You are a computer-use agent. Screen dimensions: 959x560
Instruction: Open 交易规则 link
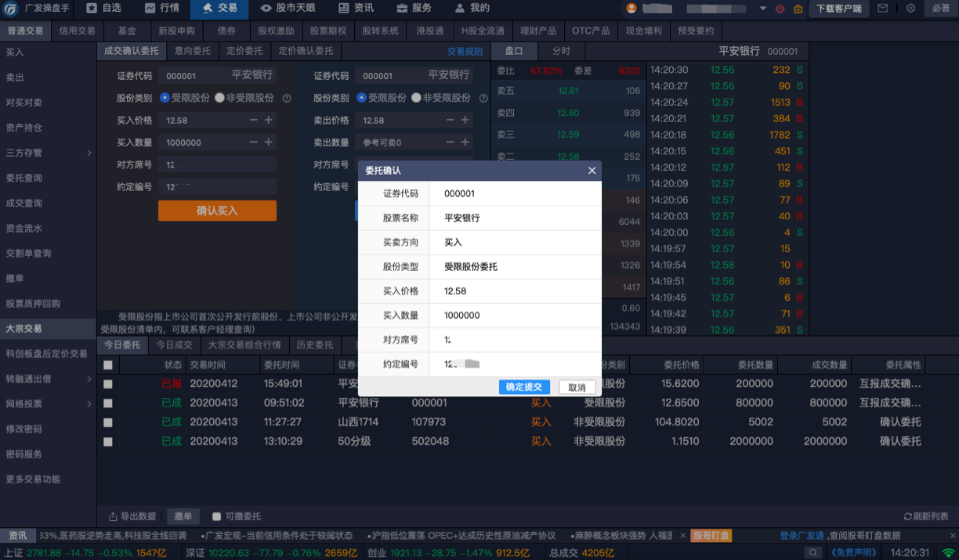(465, 51)
